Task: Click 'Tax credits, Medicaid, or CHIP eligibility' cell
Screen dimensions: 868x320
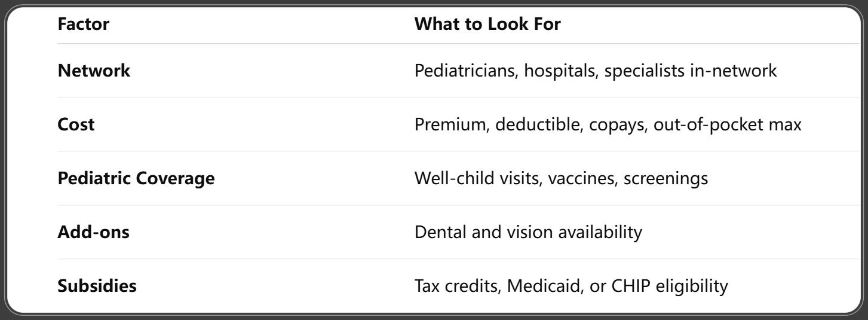Action: coord(571,286)
